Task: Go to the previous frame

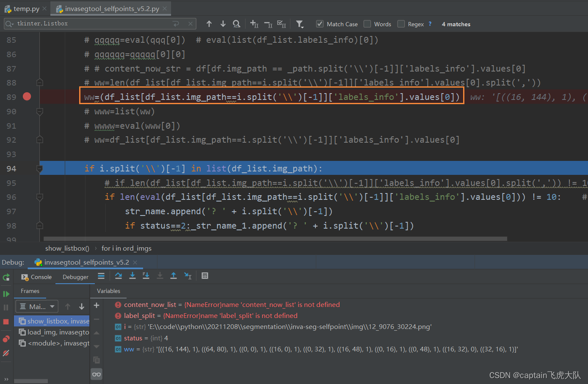Action: (x=68, y=307)
